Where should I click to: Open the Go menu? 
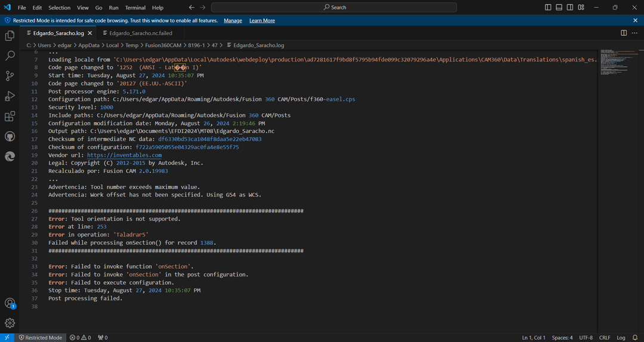98,7
